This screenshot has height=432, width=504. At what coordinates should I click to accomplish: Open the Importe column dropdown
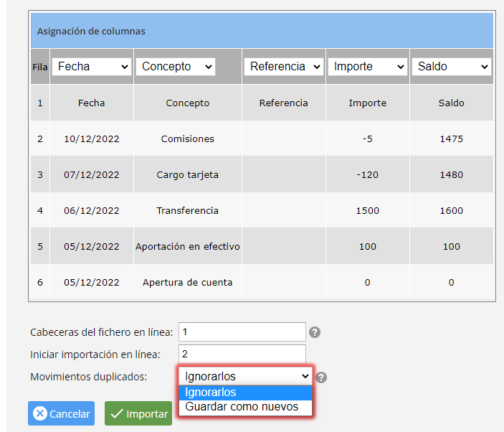click(368, 67)
